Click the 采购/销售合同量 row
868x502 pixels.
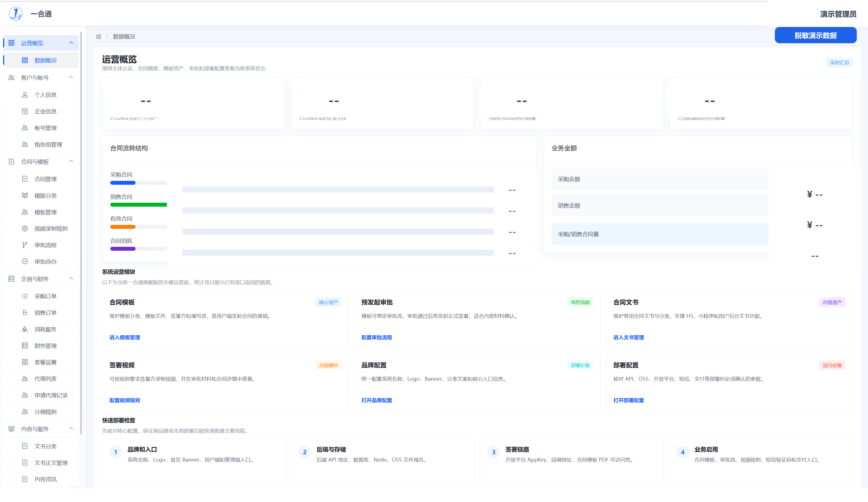tap(660, 234)
